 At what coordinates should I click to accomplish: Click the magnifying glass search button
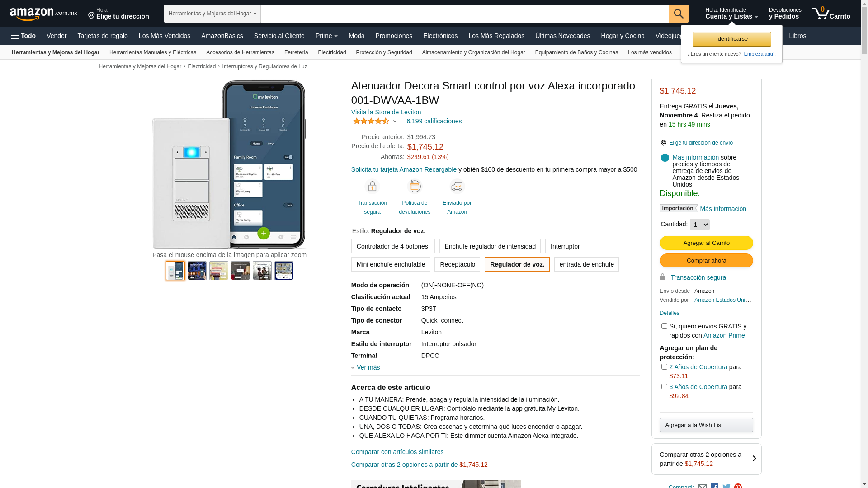[678, 14]
